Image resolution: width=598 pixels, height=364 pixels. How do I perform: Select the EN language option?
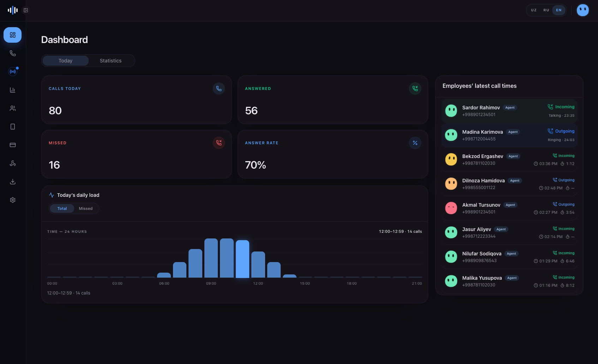pos(559,10)
